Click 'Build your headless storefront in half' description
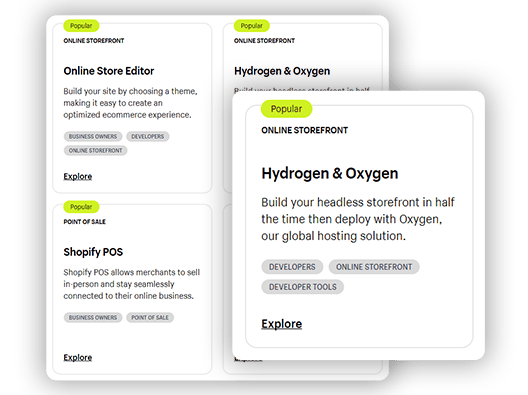This screenshot has width=528, height=395. pos(358,219)
